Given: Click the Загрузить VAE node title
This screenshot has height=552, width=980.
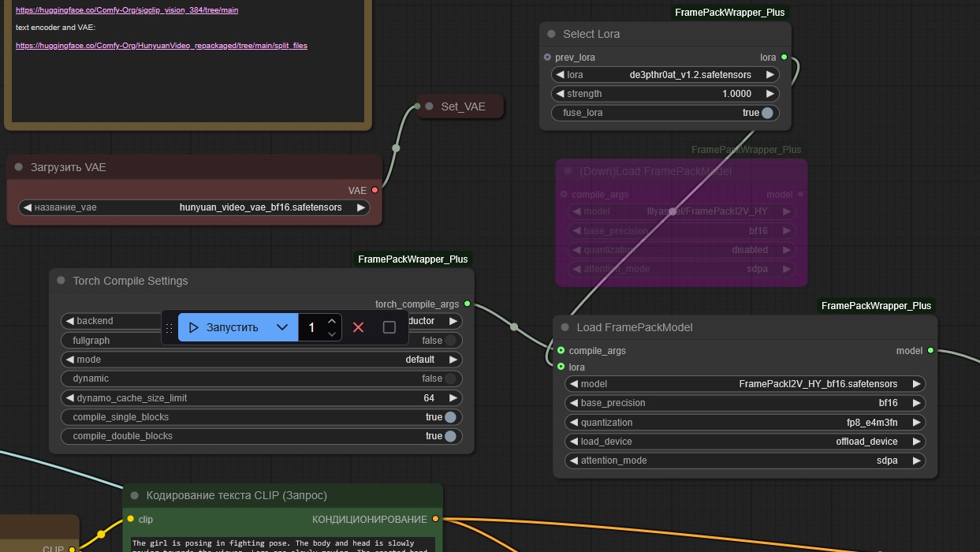Looking at the screenshot, I should [x=68, y=167].
